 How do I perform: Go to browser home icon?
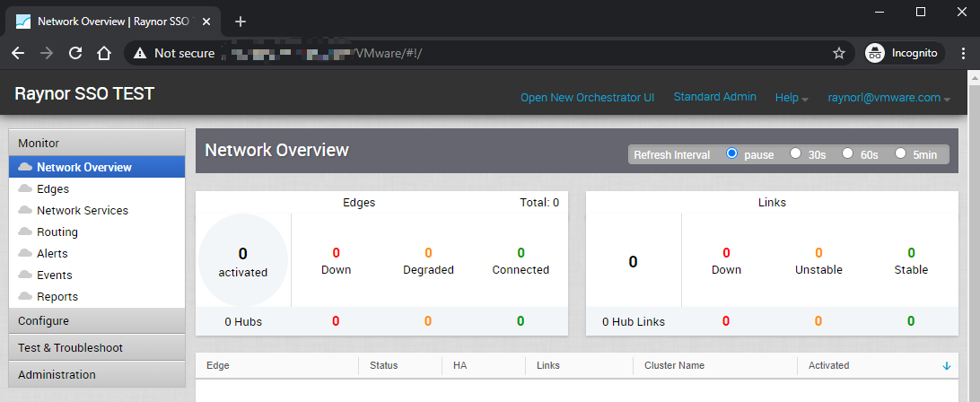coord(104,53)
